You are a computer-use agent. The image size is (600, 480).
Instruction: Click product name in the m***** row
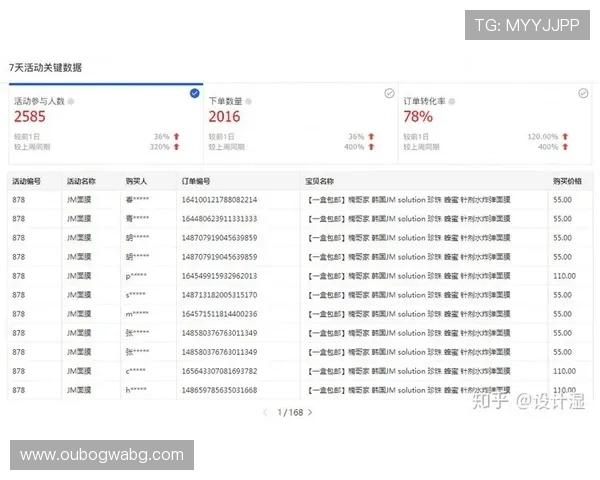click(x=409, y=314)
